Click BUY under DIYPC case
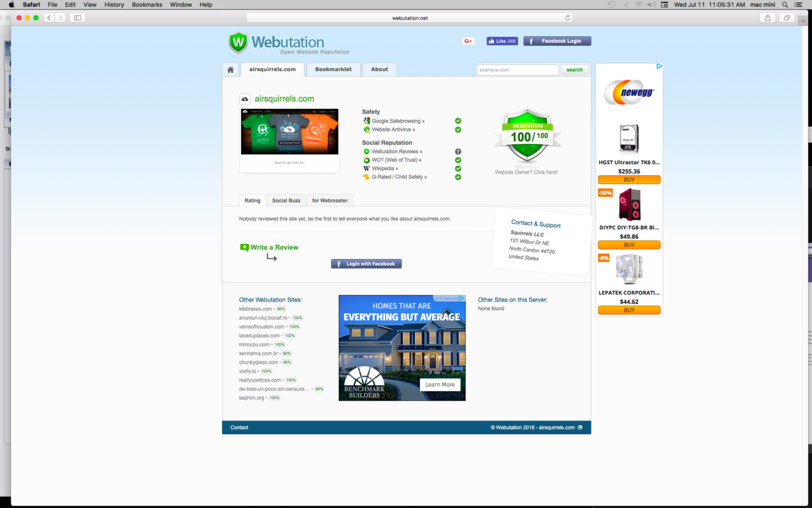The image size is (812, 508). click(x=629, y=245)
